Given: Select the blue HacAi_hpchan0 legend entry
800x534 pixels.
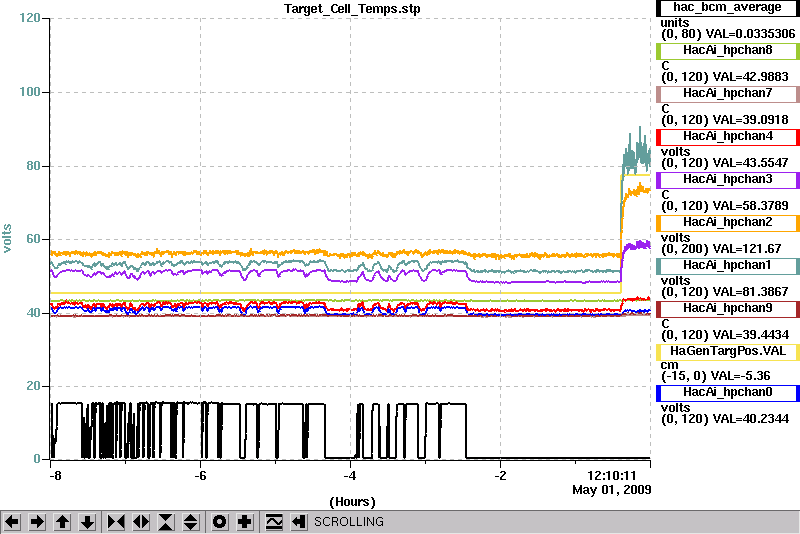Looking at the screenshot, I should click(x=728, y=393).
